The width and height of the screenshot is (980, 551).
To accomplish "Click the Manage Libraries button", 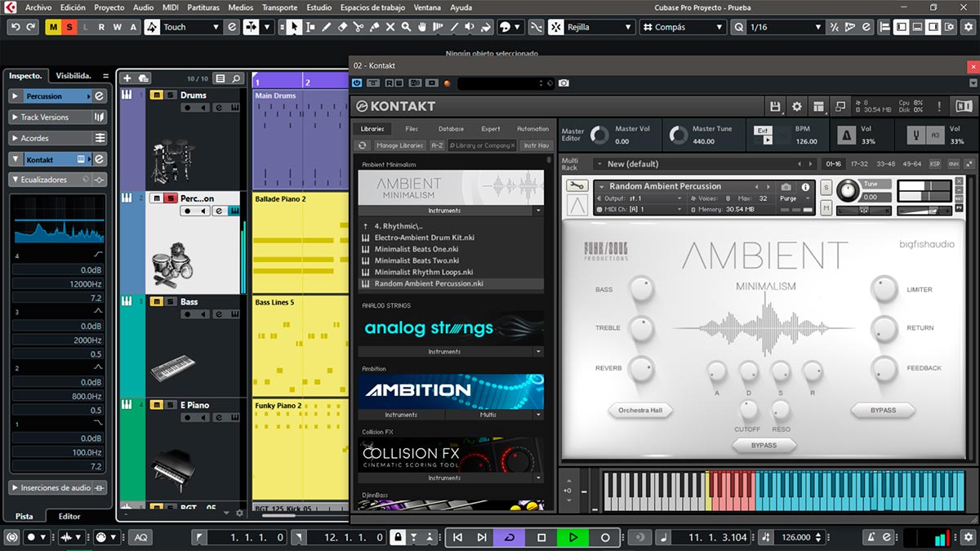I will [x=399, y=145].
